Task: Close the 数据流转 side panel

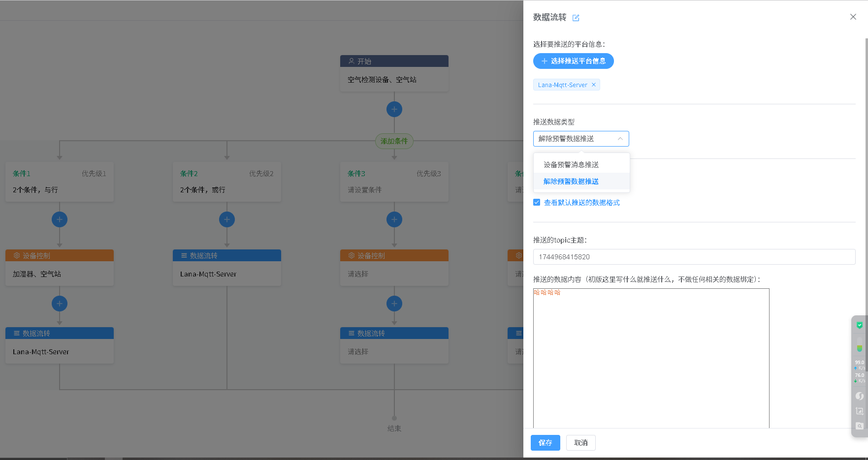Action: tap(853, 17)
